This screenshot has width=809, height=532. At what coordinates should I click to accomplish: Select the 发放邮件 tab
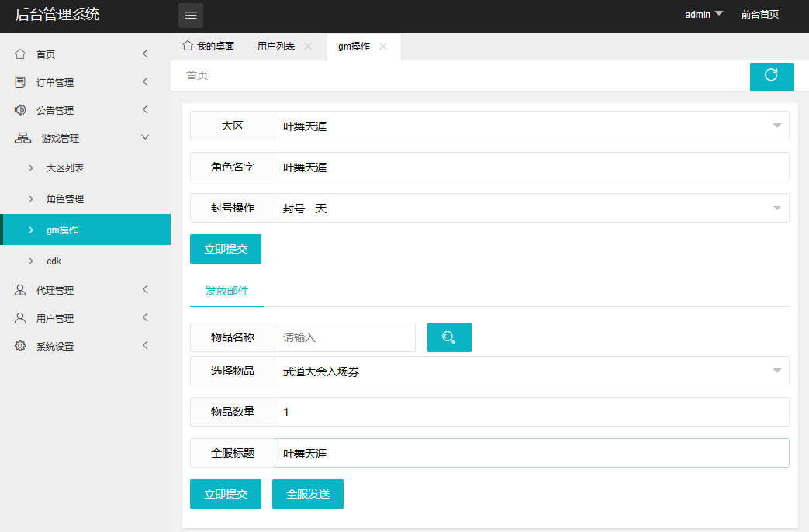tap(226, 291)
